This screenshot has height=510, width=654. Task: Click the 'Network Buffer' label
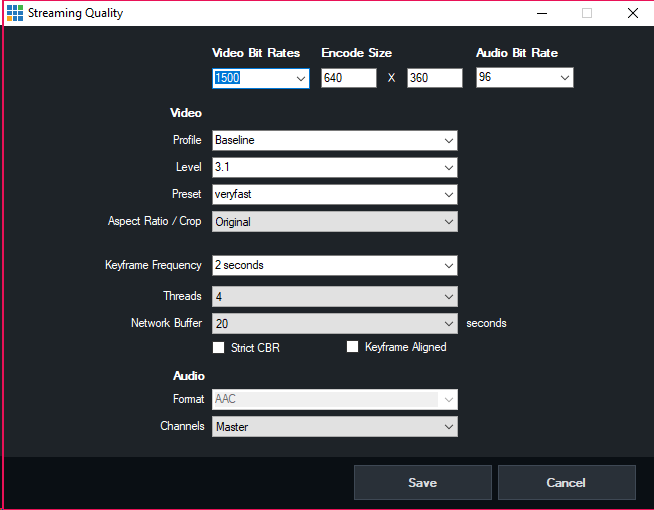click(166, 323)
